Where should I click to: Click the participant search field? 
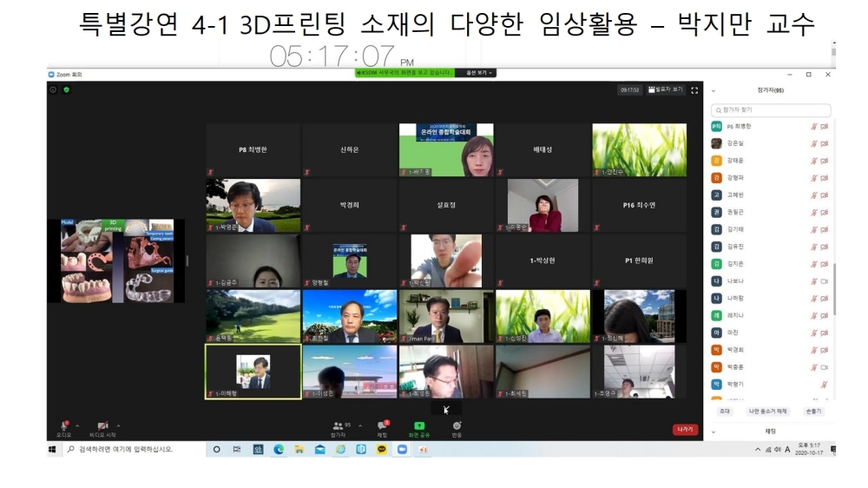[771, 110]
